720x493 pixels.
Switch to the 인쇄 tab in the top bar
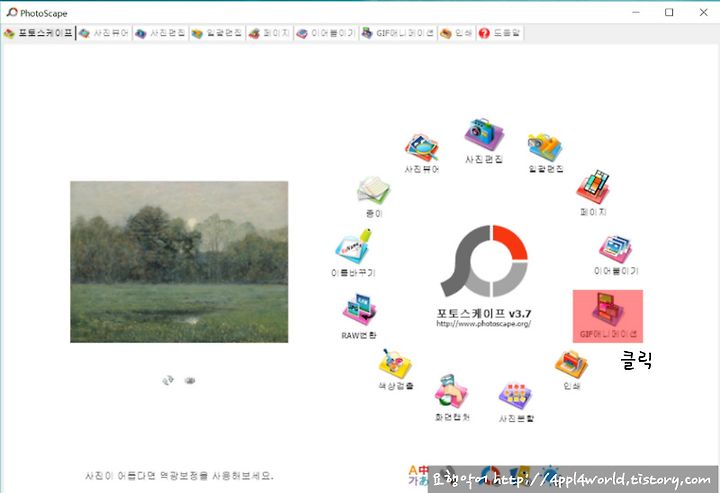click(456, 33)
